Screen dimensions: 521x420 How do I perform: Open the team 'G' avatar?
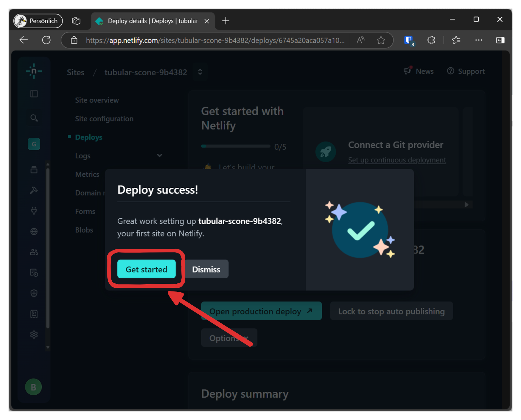34,144
